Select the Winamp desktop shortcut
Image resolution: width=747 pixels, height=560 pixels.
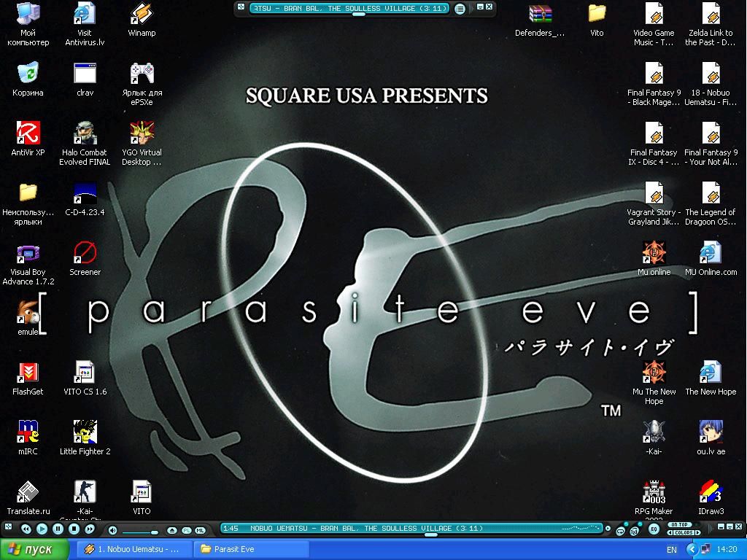point(142,20)
